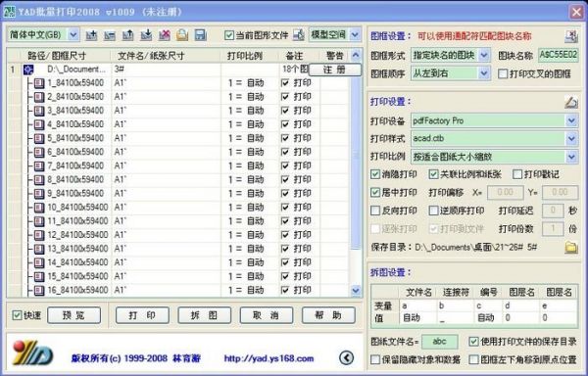Click the round left-arrow collapse icon

coord(347,358)
